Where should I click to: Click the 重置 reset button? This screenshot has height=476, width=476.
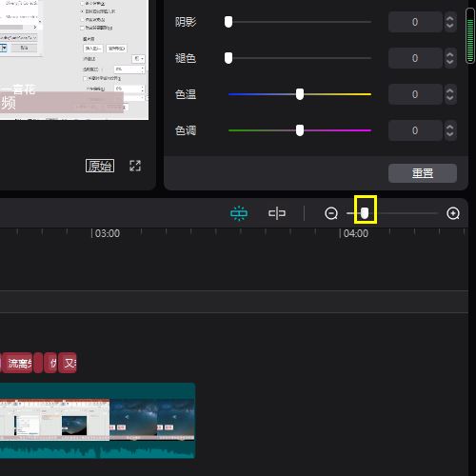pos(423,173)
